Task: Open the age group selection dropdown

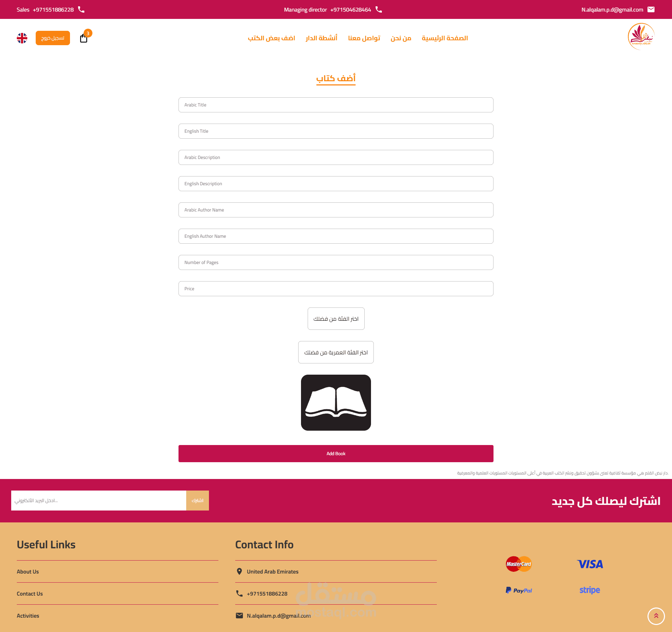Action: pos(336,352)
